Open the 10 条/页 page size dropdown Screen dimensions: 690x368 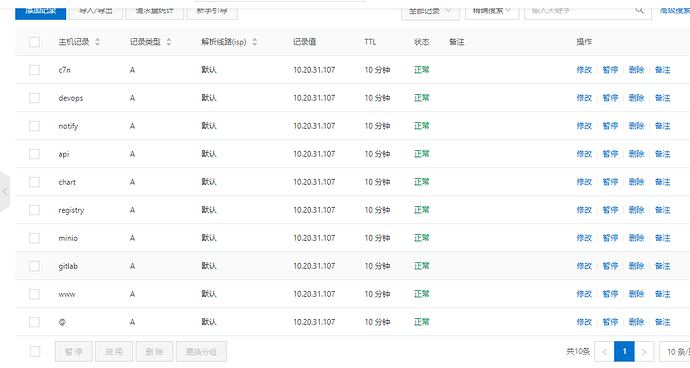675,352
